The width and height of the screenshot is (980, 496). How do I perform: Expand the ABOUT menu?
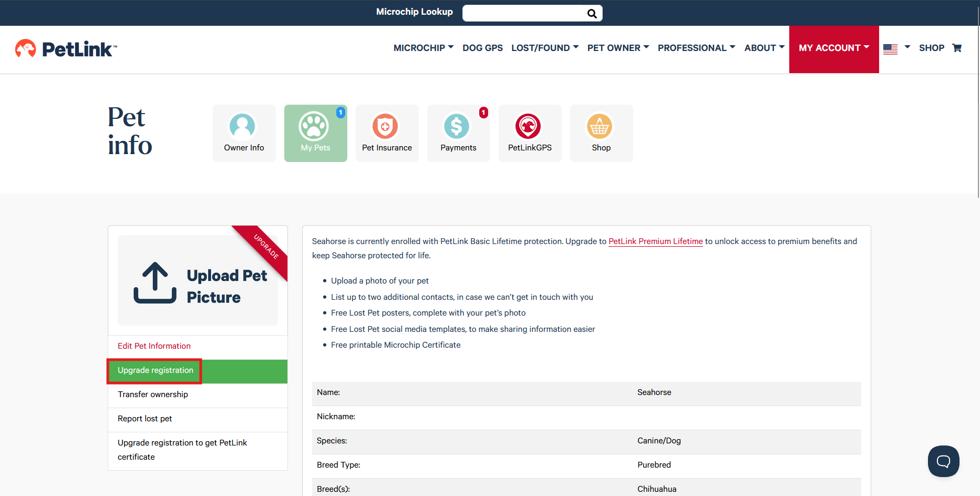pos(765,48)
